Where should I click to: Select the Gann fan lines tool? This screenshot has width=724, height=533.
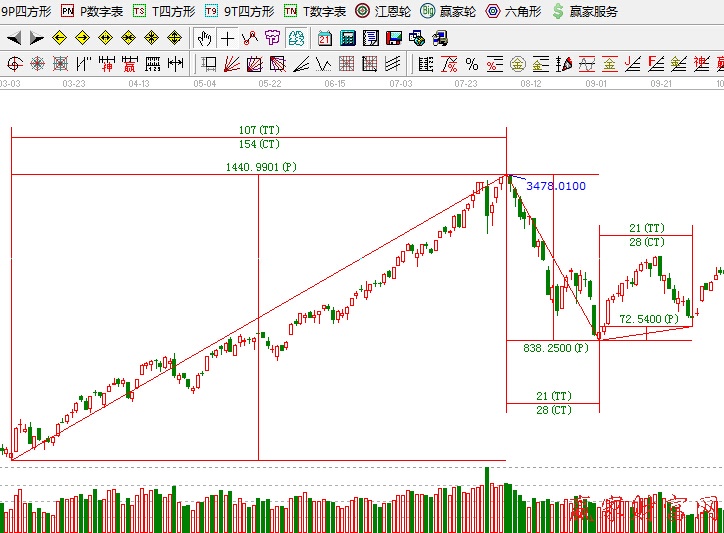coord(231,65)
